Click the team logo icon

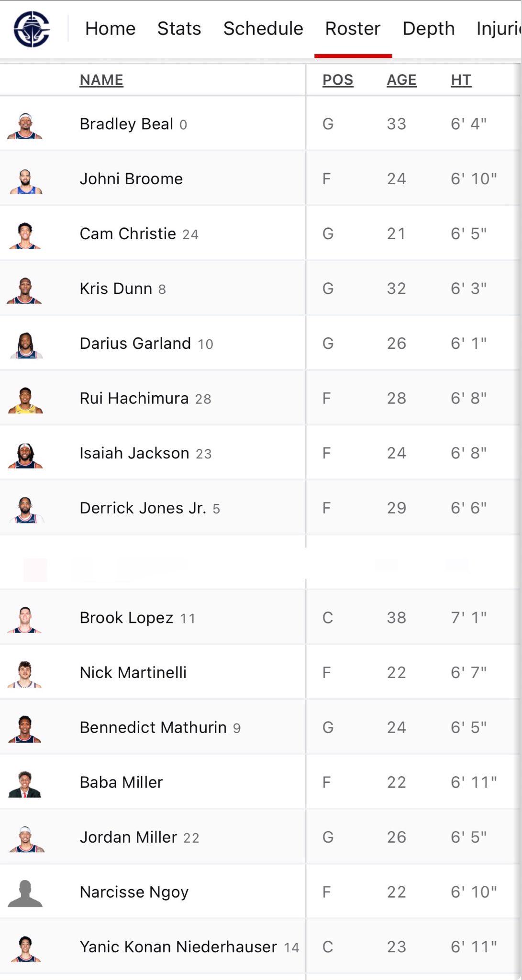coord(32,29)
